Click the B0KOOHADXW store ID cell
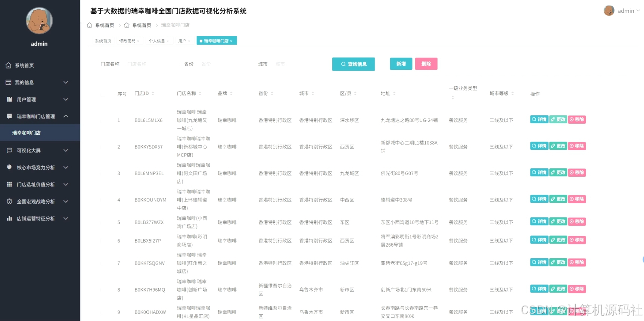Image resolution: width=644 pixels, height=321 pixels. pos(150,312)
